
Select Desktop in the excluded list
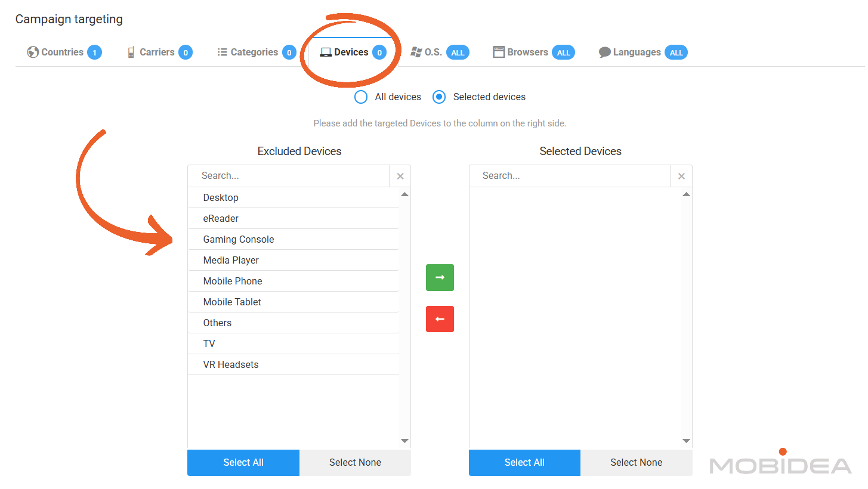point(293,197)
